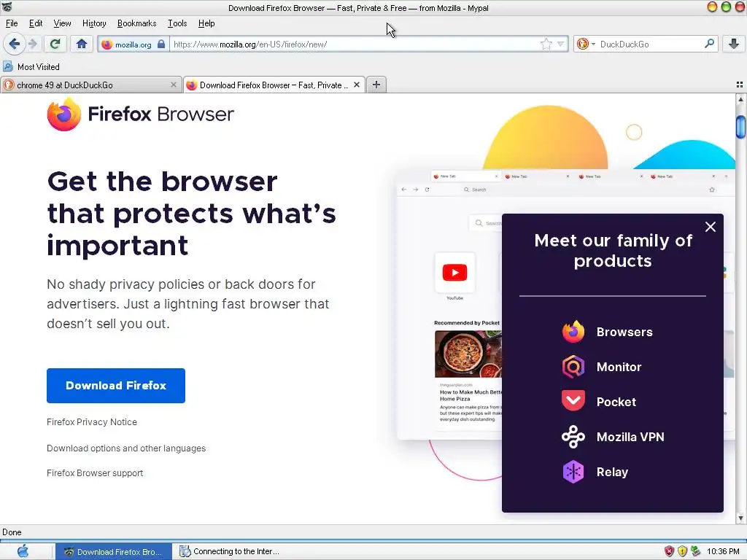Image resolution: width=747 pixels, height=560 pixels.
Task: Open the Downloads arrow button
Action: pyautogui.click(x=734, y=44)
